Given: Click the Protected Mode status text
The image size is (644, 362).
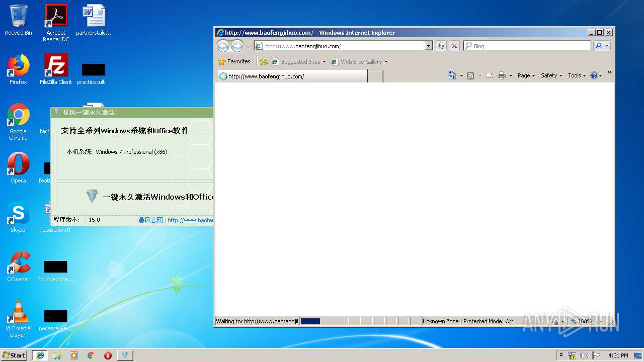Looking at the screenshot, I should tap(468, 321).
